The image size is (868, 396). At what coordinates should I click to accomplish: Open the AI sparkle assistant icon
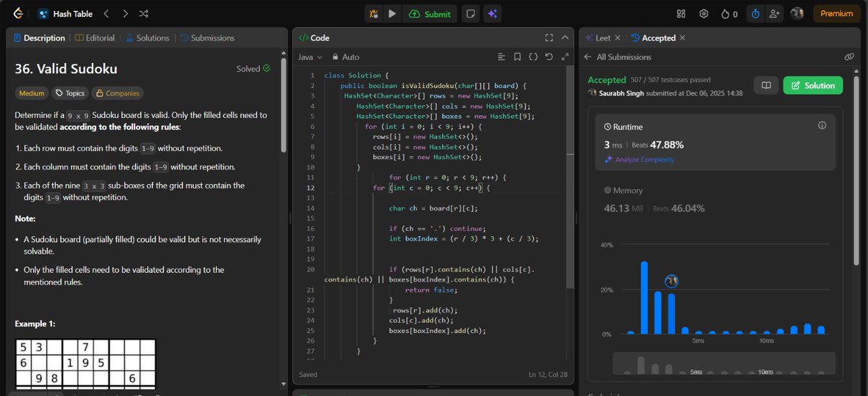click(492, 13)
